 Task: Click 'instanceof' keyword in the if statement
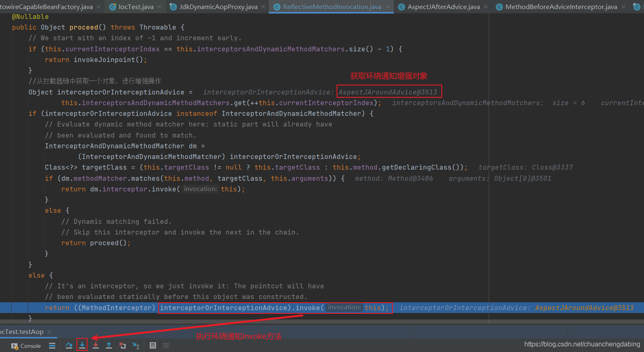[197, 113]
